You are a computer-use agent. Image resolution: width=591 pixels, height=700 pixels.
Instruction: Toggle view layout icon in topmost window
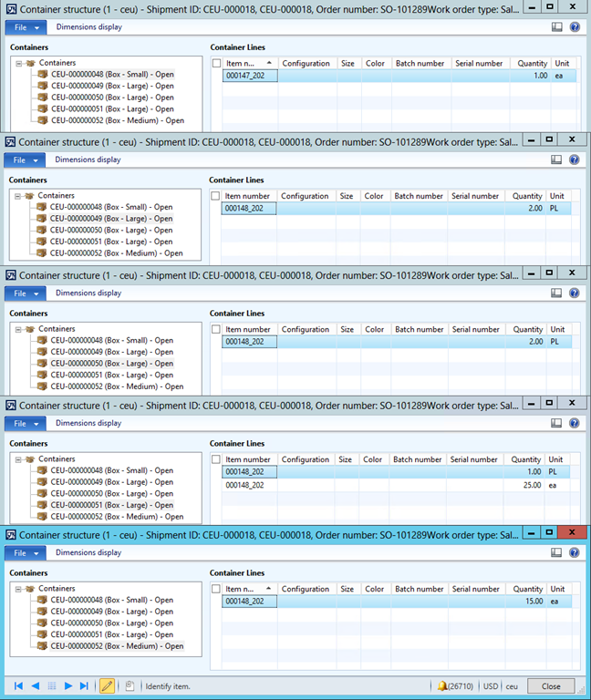tap(557, 27)
